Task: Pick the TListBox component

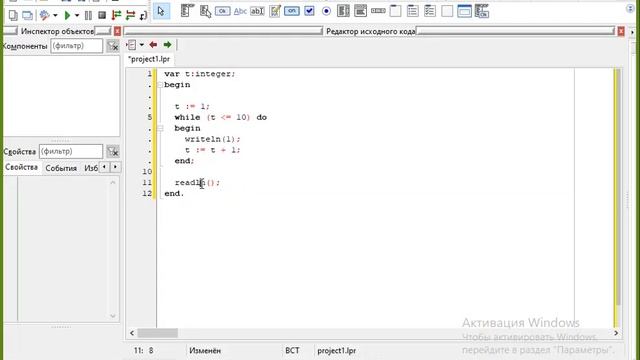Action: pyautogui.click(x=343, y=11)
